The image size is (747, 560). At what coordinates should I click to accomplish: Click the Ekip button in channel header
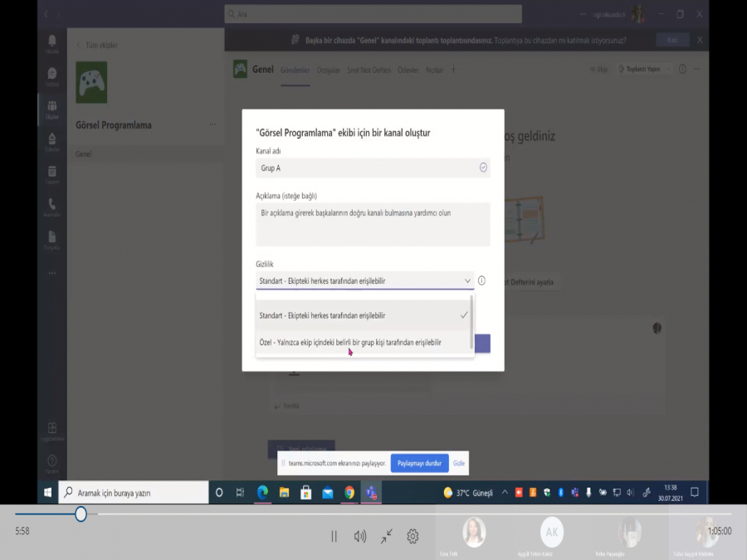click(598, 69)
